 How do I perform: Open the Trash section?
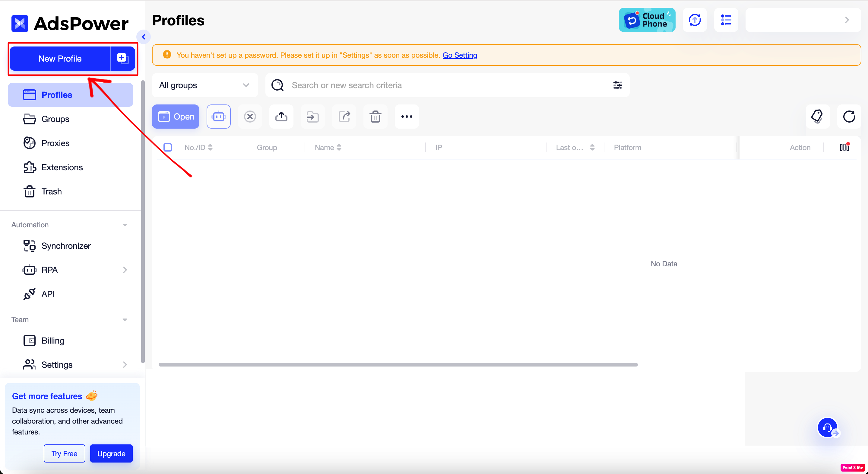coord(71,192)
